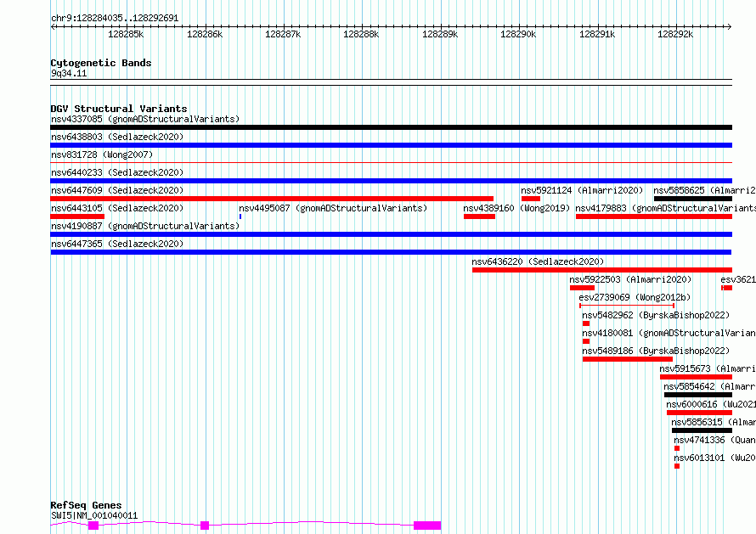Click the blue bar under nsv6447365
Image resolution: width=756 pixels, height=534 pixels.
point(391,252)
